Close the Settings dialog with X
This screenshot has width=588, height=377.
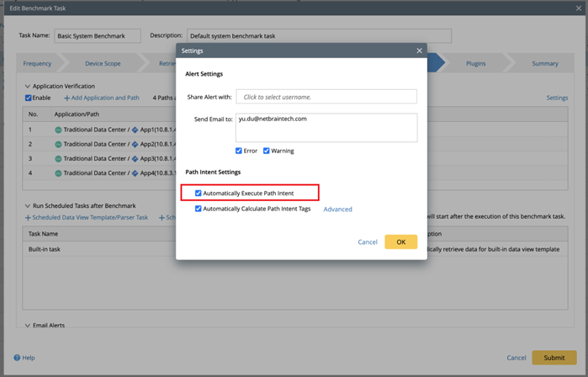click(x=420, y=50)
